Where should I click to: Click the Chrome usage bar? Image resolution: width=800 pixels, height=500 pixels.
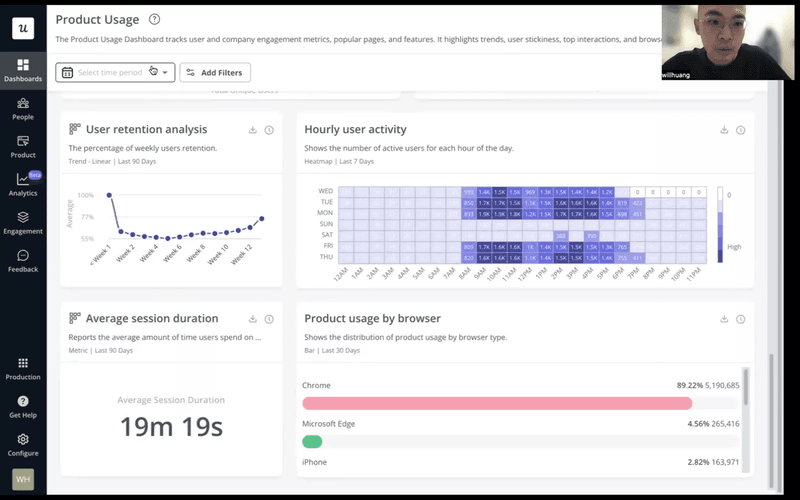497,403
